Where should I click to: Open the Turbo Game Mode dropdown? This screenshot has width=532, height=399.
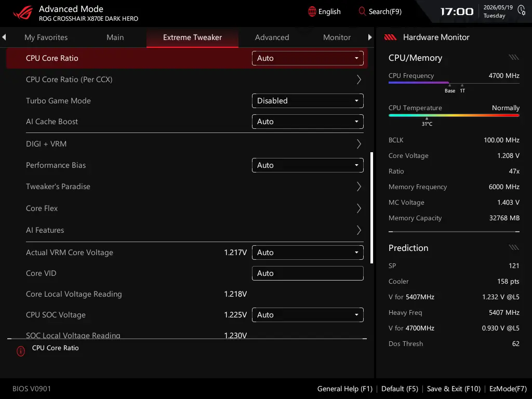point(308,101)
